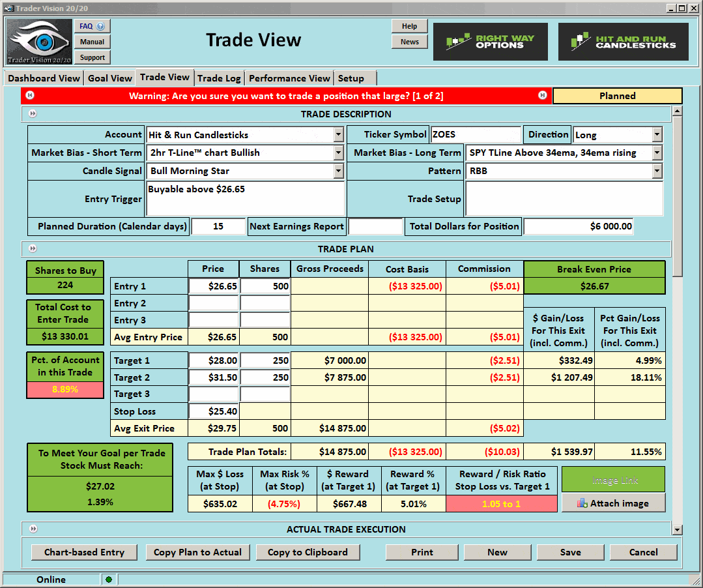Click the Entry 2 price field
This screenshot has width=703, height=588.
tap(214, 303)
